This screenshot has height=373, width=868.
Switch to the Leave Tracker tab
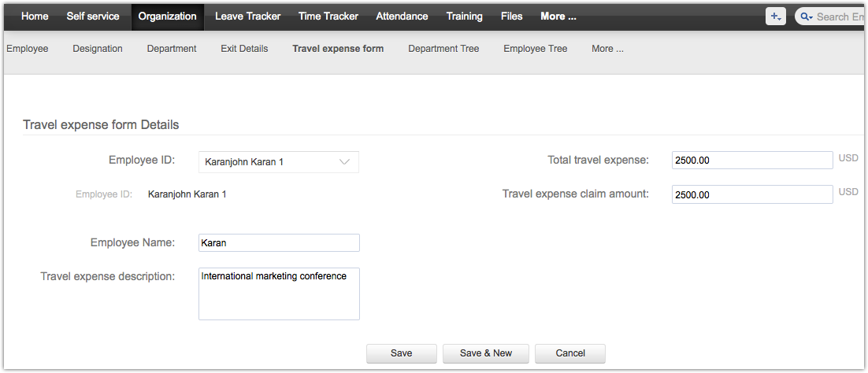[248, 17]
